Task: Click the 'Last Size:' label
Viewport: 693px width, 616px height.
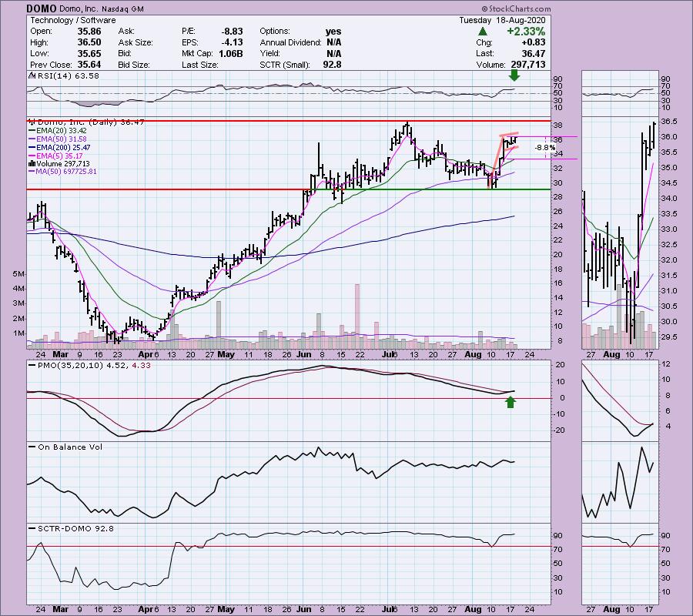Action: click(199, 65)
